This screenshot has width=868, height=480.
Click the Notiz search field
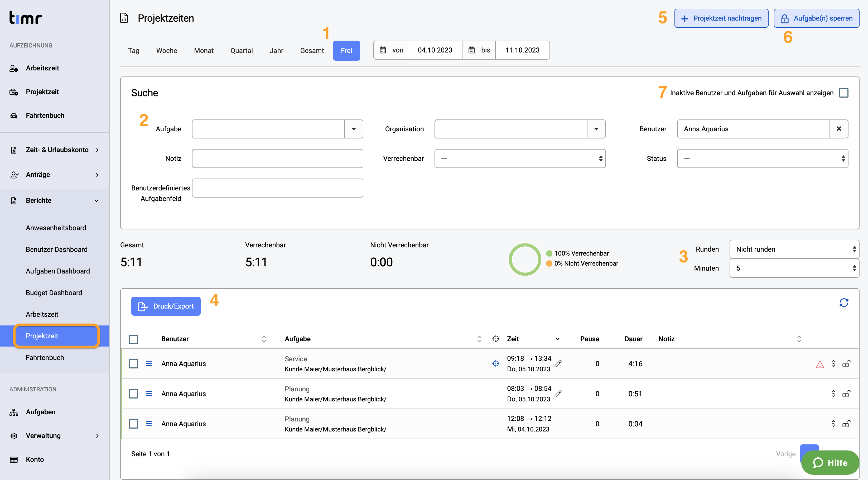click(277, 159)
